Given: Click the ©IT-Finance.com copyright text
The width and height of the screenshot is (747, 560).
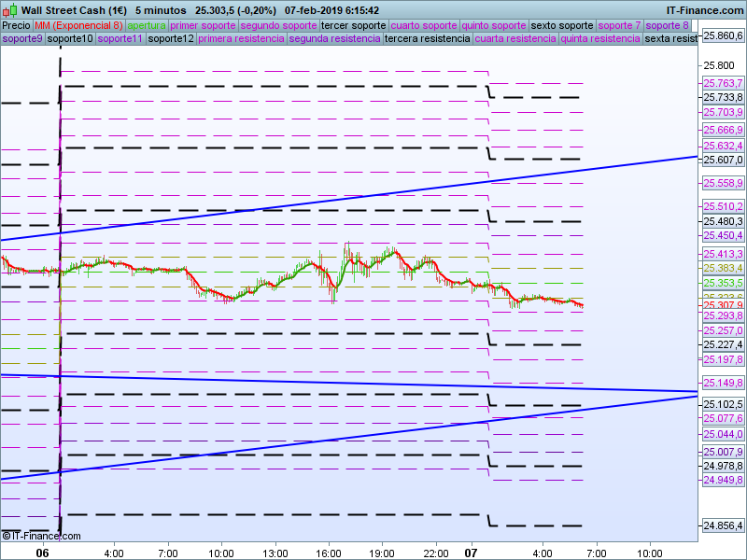Looking at the screenshot, I should (x=41, y=536).
